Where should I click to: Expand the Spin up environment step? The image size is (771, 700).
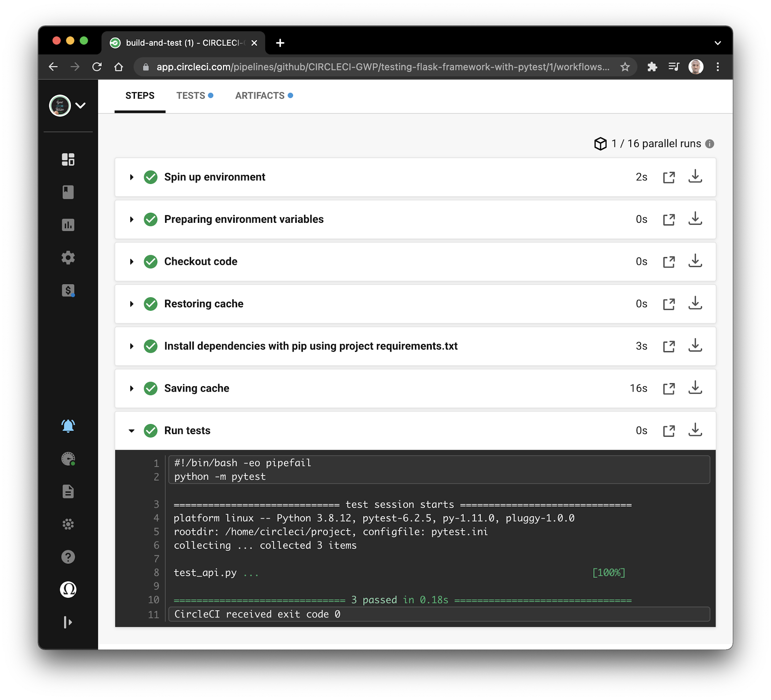point(130,177)
